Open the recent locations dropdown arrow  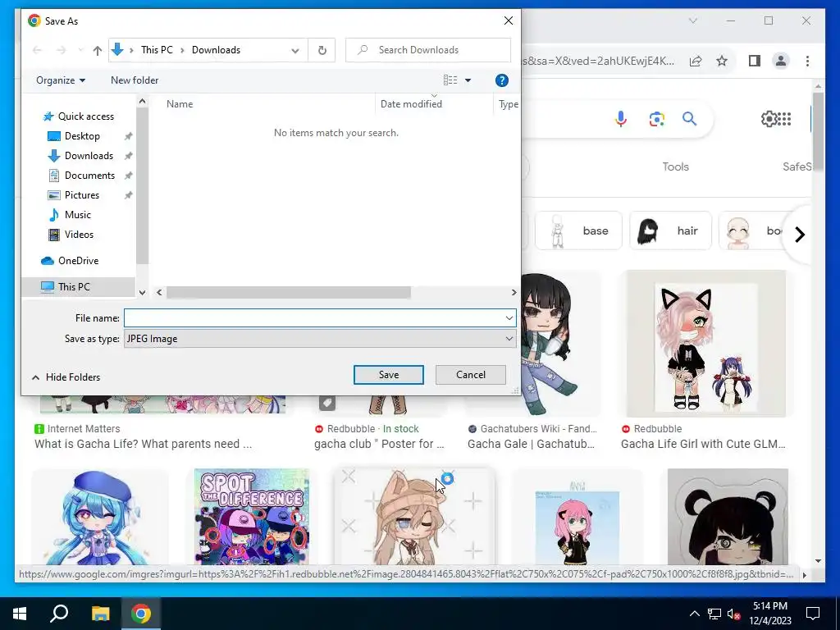(80, 50)
